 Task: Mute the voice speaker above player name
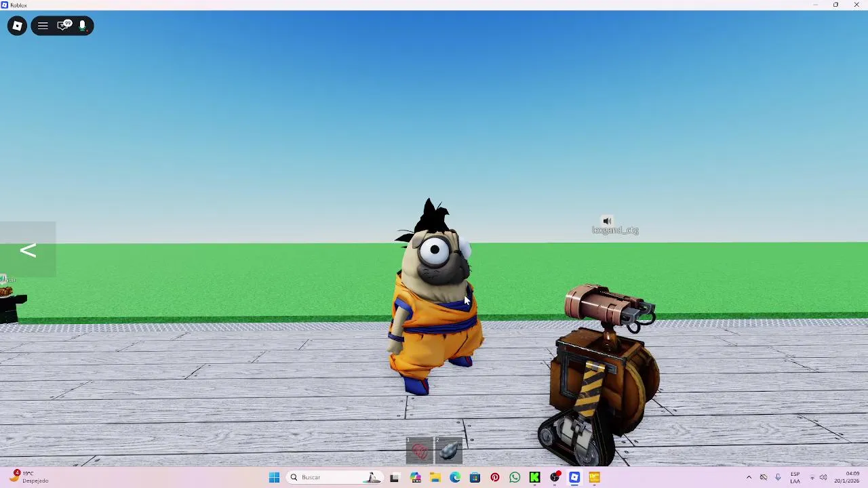pos(607,221)
